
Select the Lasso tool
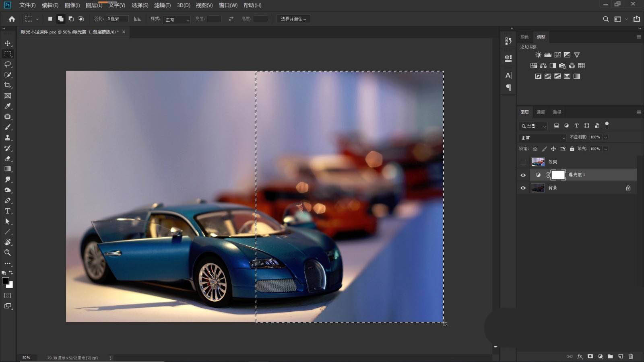(8, 64)
